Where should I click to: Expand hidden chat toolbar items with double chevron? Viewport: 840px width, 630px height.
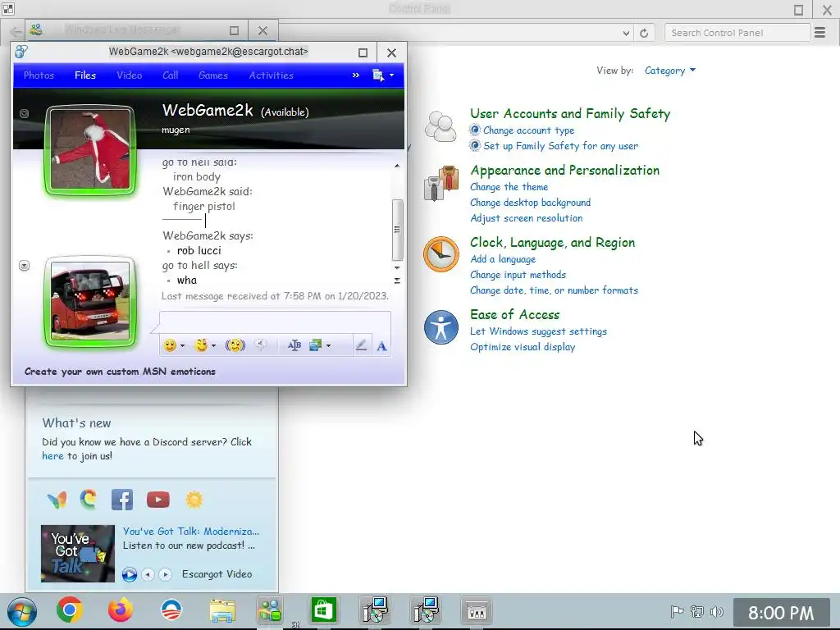coord(356,75)
